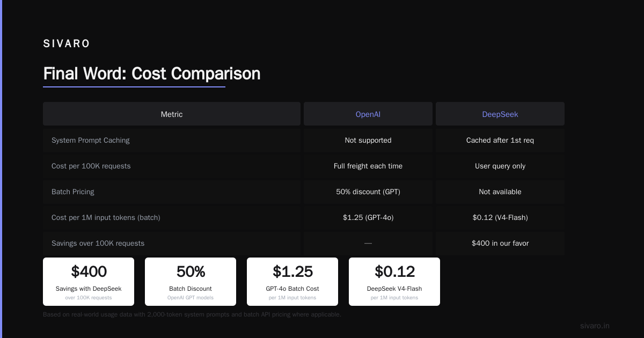Click the OpenAI column header

pyautogui.click(x=368, y=114)
